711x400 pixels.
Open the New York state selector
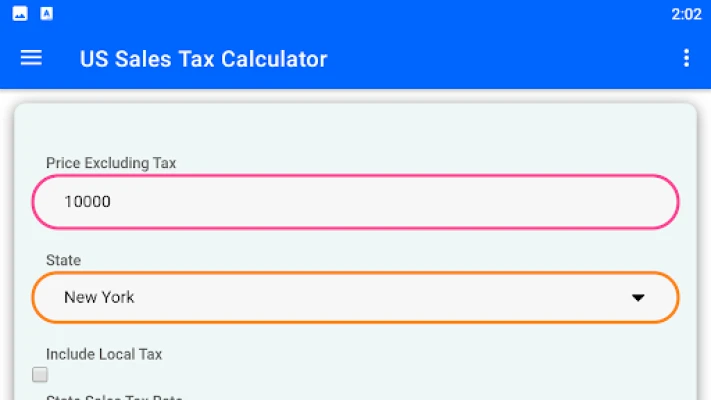tap(355, 298)
